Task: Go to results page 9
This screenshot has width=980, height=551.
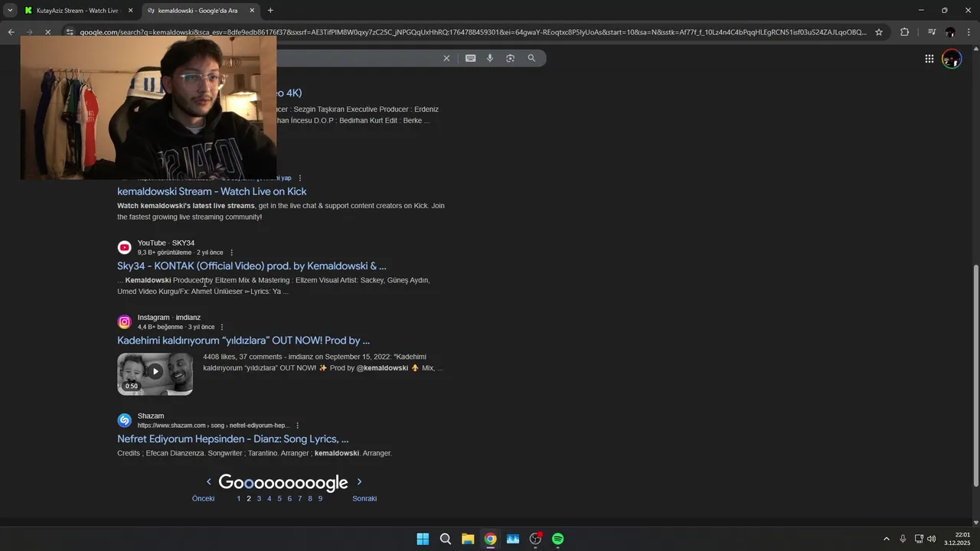Action: pos(320,499)
